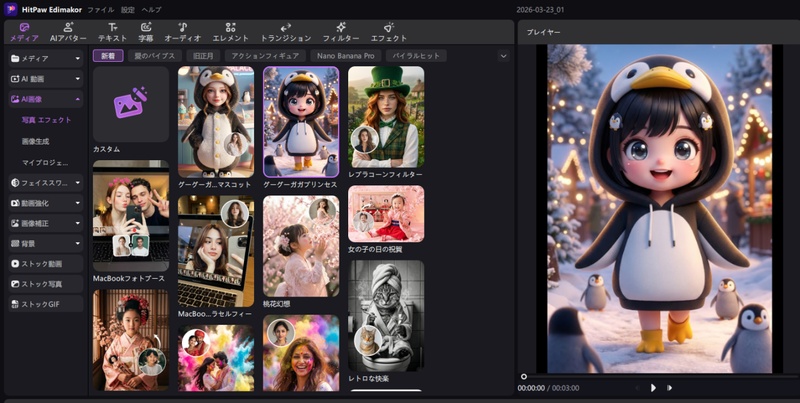Viewport: 800px width, 403px height.
Task: Open ストック写真 in the sidebar
Action: click(x=45, y=284)
